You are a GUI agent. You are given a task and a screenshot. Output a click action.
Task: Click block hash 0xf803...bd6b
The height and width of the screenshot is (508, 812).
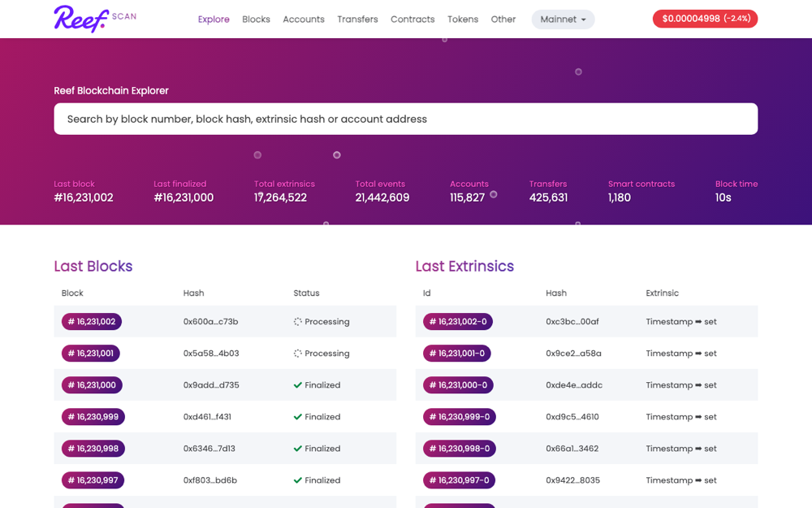click(x=210, y=480)
